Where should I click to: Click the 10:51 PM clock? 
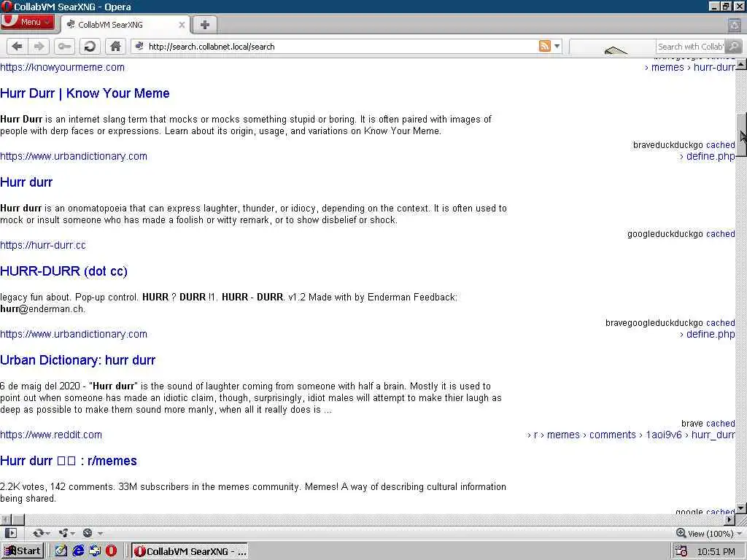pos(716,551)
